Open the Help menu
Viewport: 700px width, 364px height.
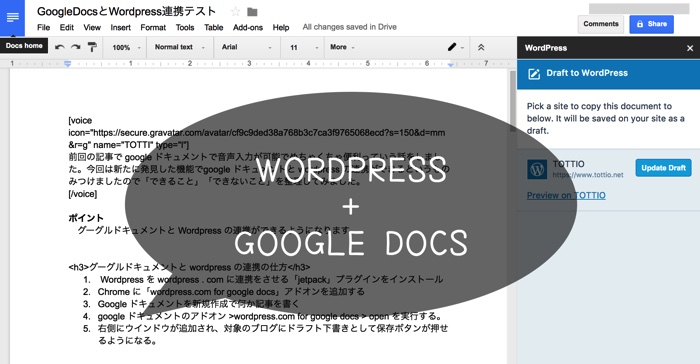(281, 27)
